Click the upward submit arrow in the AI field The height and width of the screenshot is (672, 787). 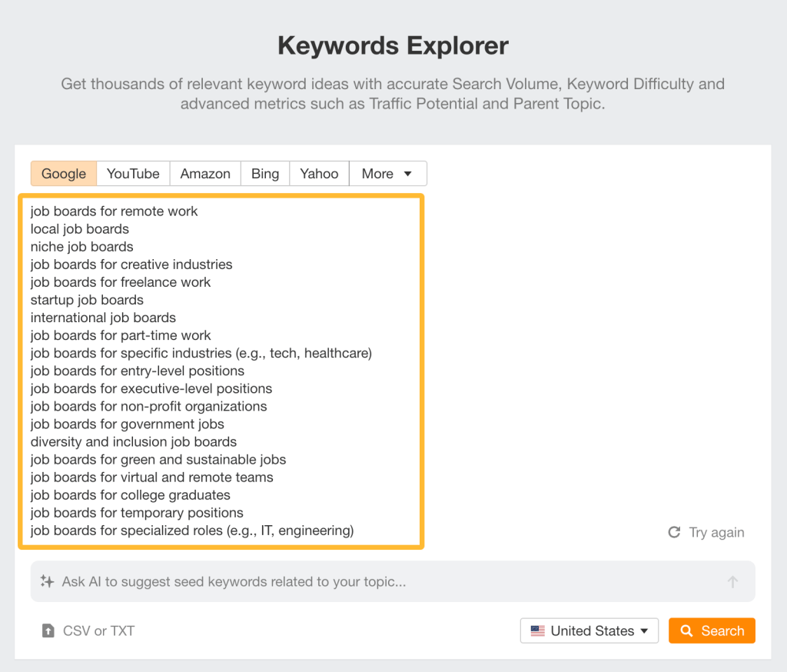(732, 581)
